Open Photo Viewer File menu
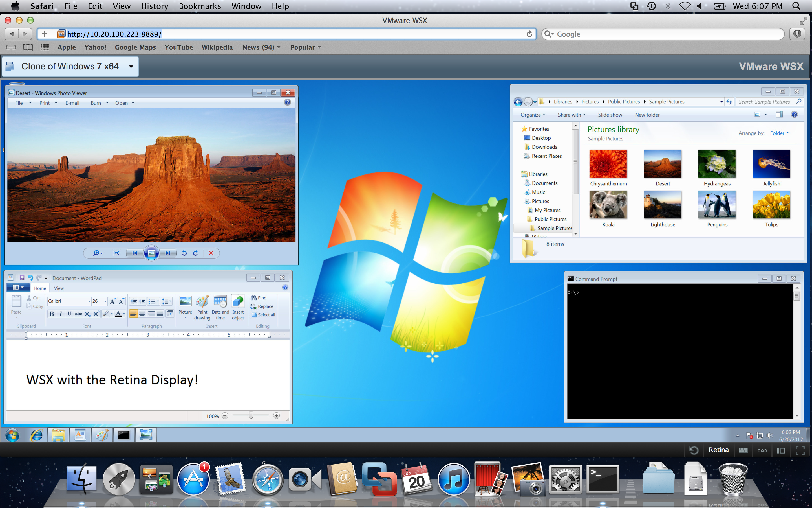The height and width of the screenshot is (508, 812). (x=23, y=103)
